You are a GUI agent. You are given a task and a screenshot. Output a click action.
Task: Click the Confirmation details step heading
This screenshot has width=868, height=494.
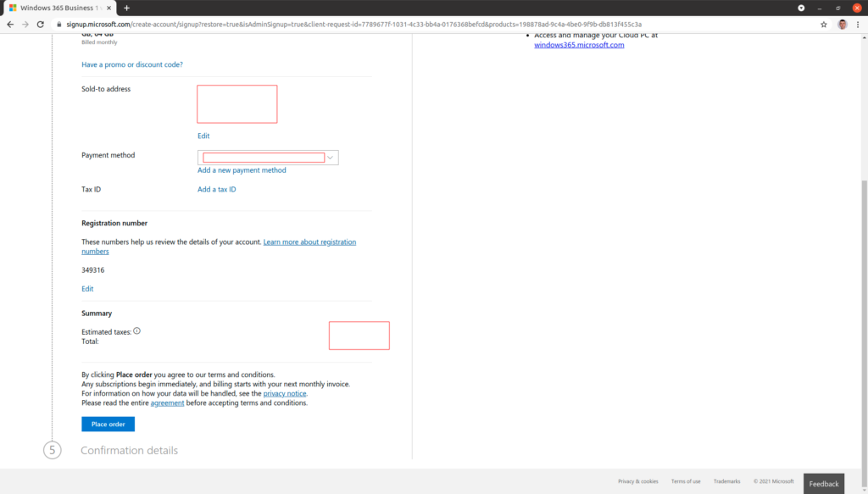click(129, 450)
